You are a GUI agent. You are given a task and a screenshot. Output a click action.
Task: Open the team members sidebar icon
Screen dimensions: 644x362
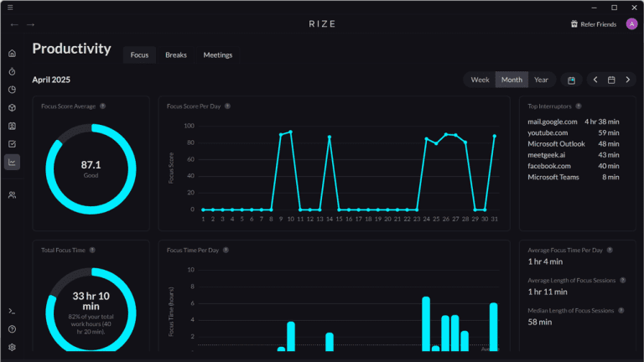pyautogui.click(x=12, y=195)
